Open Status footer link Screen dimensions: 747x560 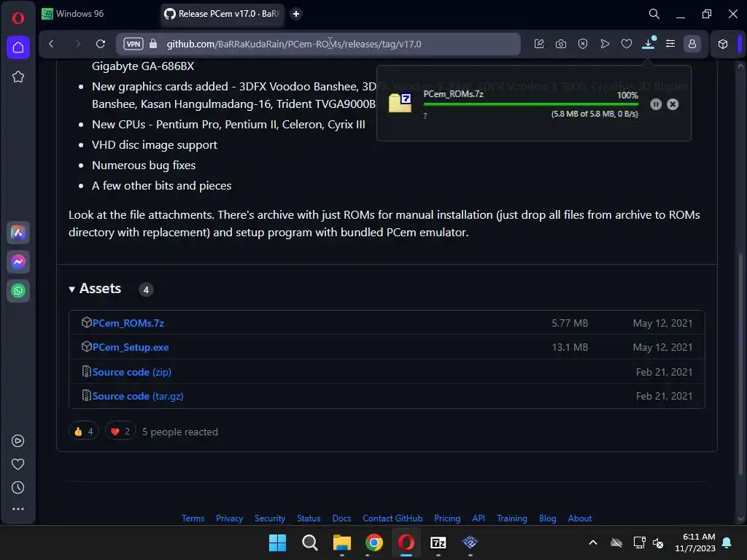[309, 518]
